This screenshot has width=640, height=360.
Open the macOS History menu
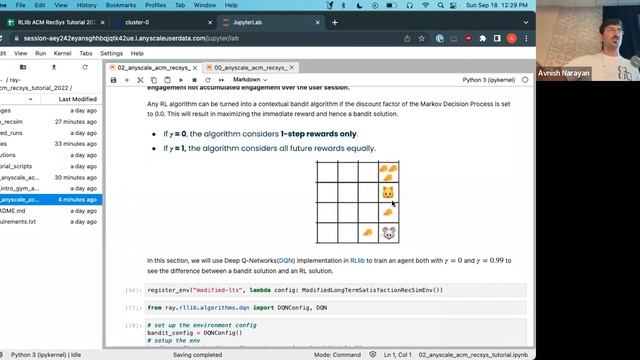(x=87, y=5)
